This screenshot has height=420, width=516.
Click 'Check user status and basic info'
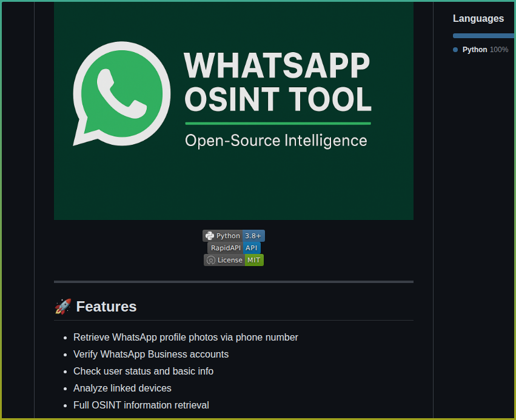point(143,372)
